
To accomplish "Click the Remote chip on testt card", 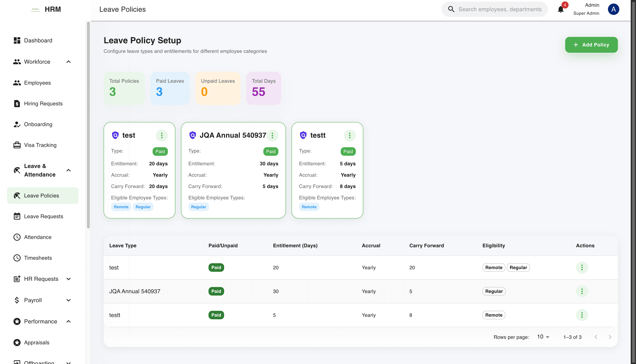I will tap(309, 207).
